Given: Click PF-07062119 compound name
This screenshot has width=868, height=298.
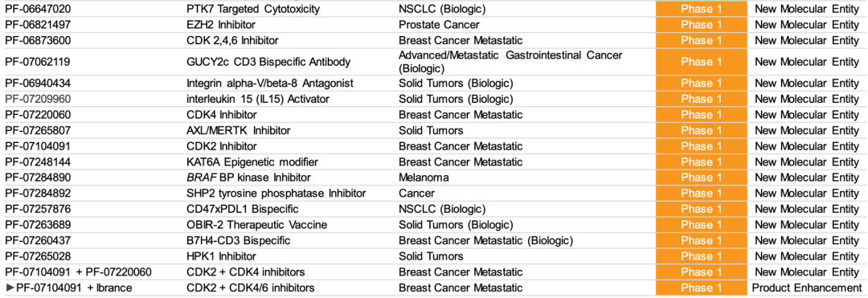Looking at the screenshot, I should (x=38, y=62).
